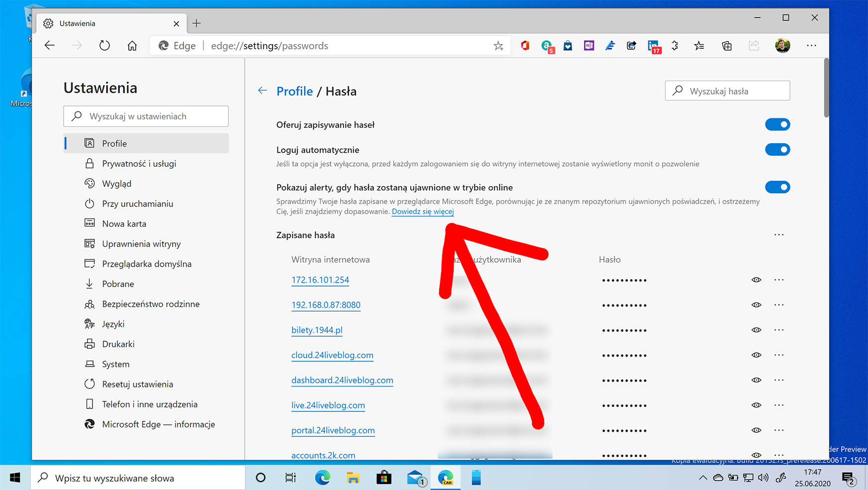Open more actions for 192.168.0.87:8080 row
This screenshot has width=868, height=490.
[779, 305]
